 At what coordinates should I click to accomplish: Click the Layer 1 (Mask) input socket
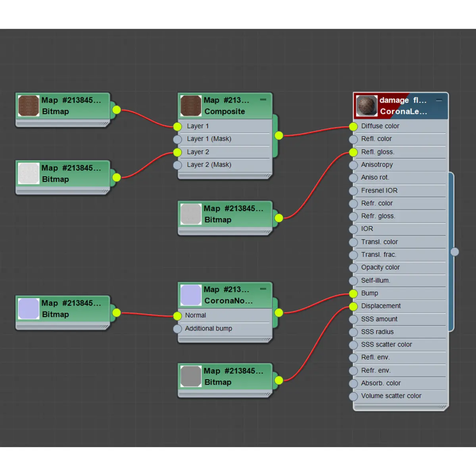(x=177, y=140)
